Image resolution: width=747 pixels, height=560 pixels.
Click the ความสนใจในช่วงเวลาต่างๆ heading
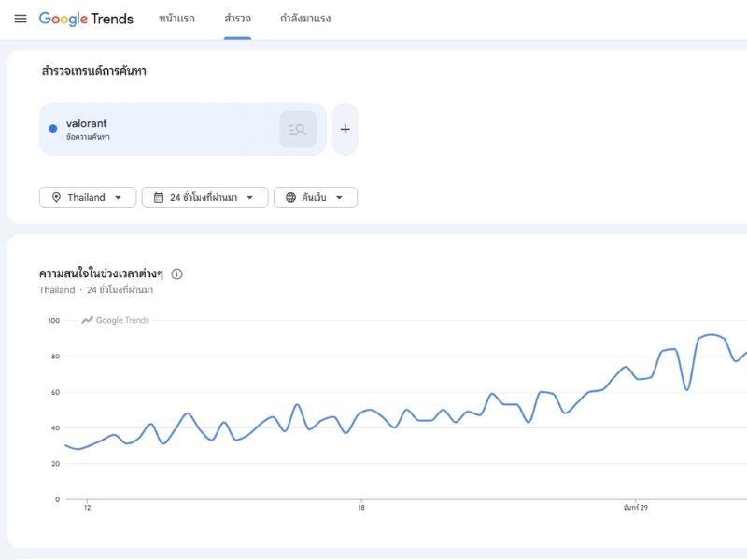click(x=101, y=273)
